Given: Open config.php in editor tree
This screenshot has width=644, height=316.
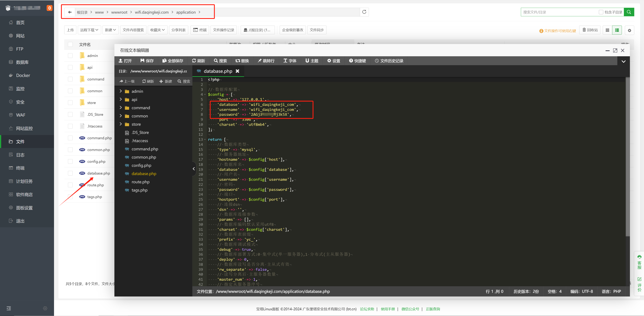Looking at the screenshot, I should pos(141,165).
